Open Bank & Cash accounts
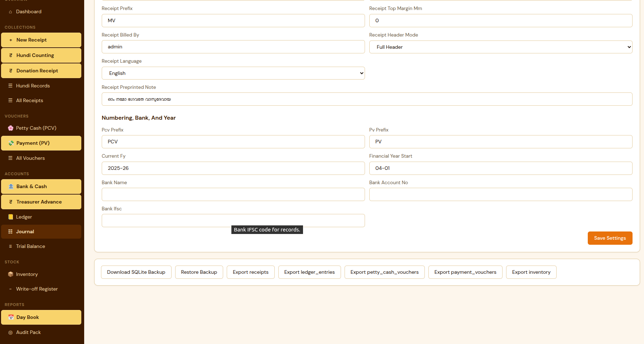Screen dimensions: 644x344 coord(41,187)
